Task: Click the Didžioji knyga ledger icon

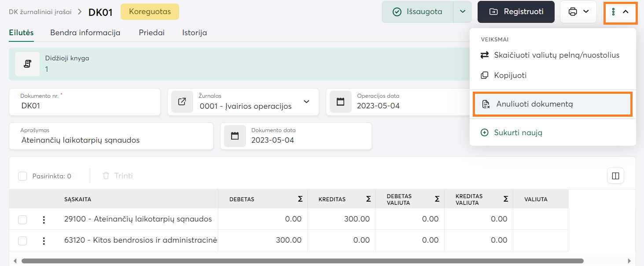Action: tap(28, 64)
